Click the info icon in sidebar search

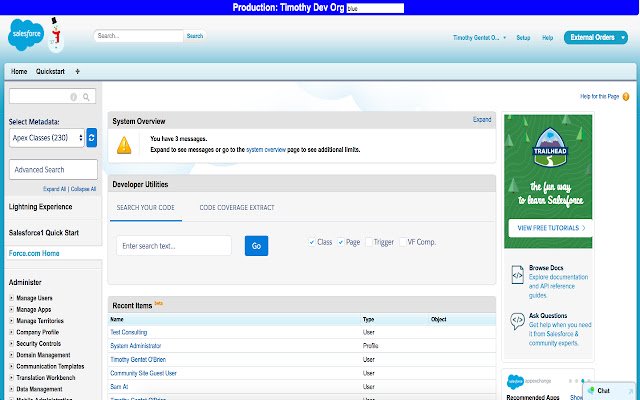(x=73, y=97)
